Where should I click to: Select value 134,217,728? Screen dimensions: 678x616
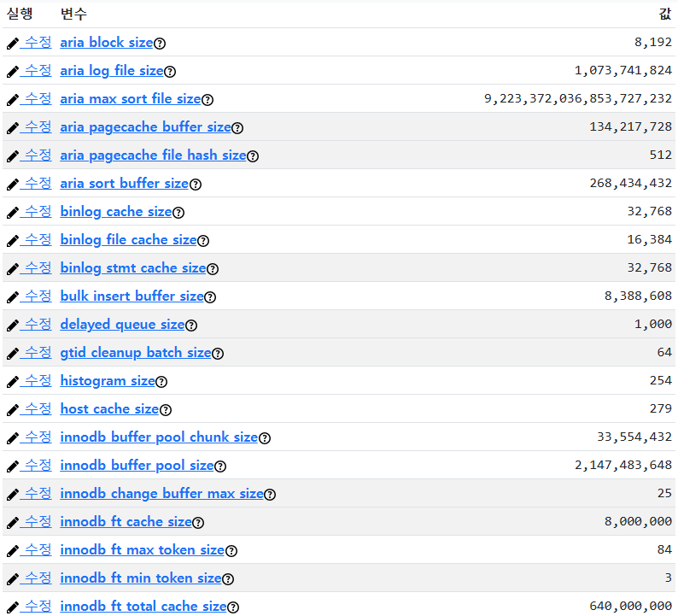point(631,126)
